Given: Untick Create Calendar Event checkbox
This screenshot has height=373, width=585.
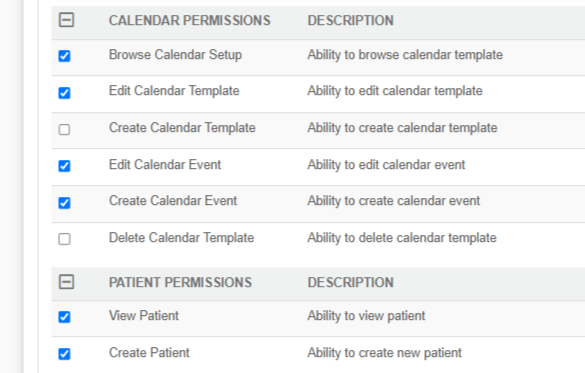Looking at the screenshot, I should pos(64,203).
